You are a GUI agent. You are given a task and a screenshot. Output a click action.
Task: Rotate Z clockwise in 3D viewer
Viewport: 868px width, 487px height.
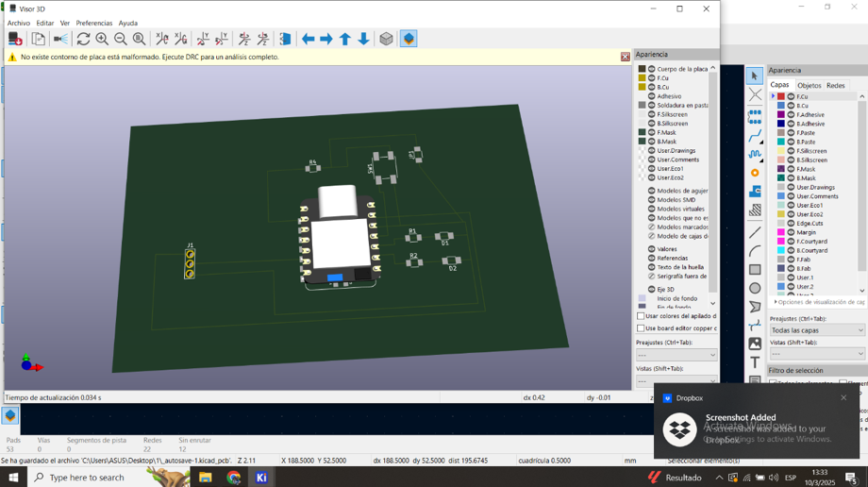(244, 39)
